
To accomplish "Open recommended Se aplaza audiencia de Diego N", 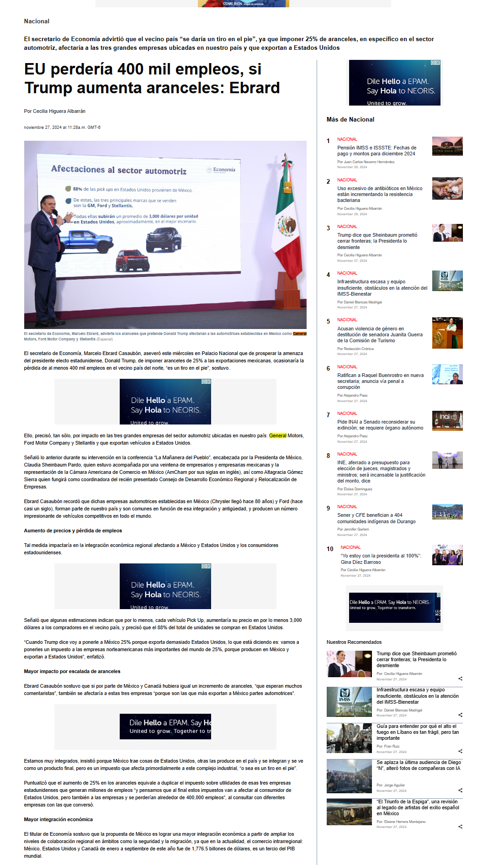I will point(419,765).
